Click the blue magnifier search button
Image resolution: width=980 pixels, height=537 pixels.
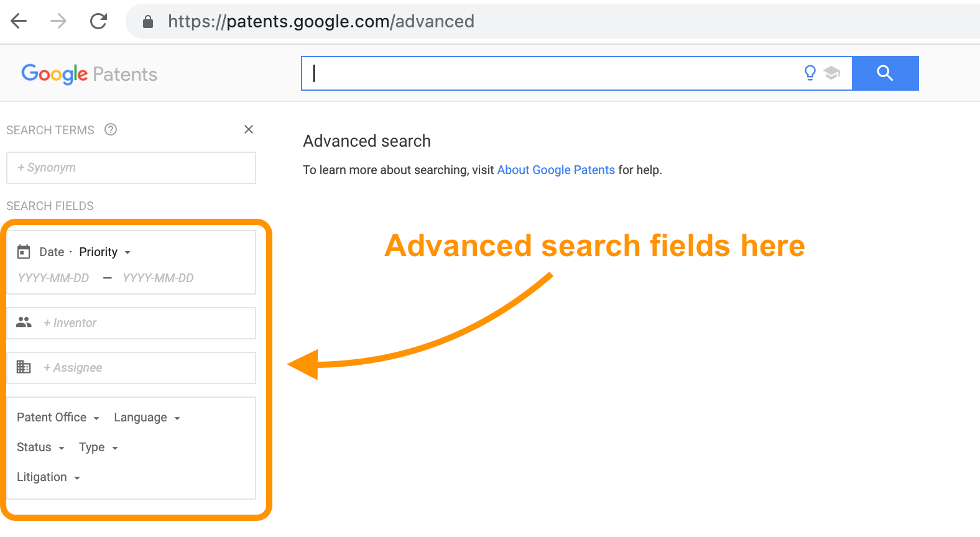[885, 73]
